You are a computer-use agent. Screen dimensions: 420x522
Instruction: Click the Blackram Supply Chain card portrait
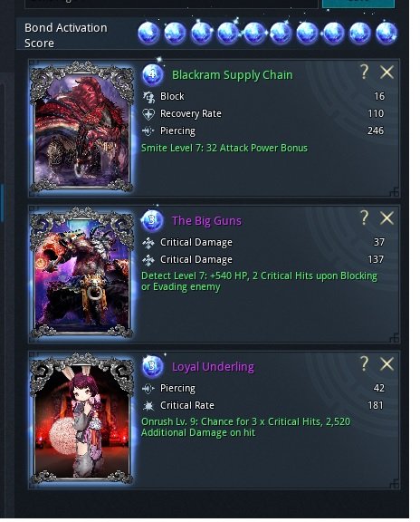coord(81,127)
